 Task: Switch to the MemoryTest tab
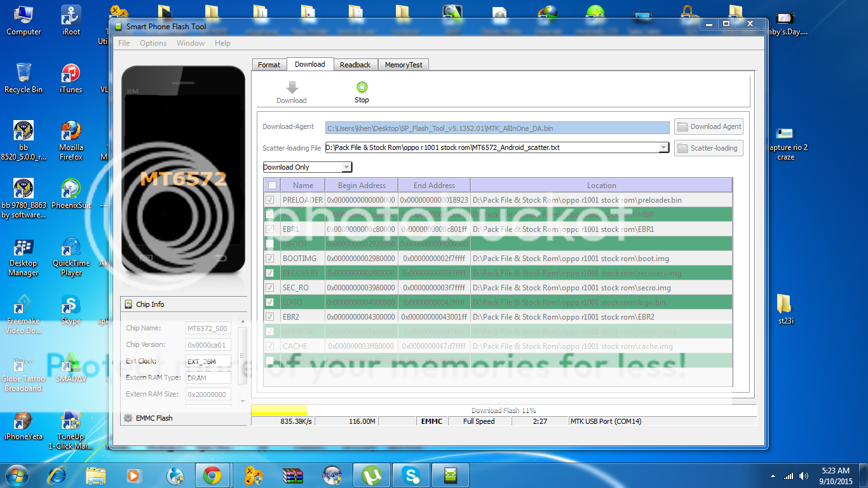[403, 65]
